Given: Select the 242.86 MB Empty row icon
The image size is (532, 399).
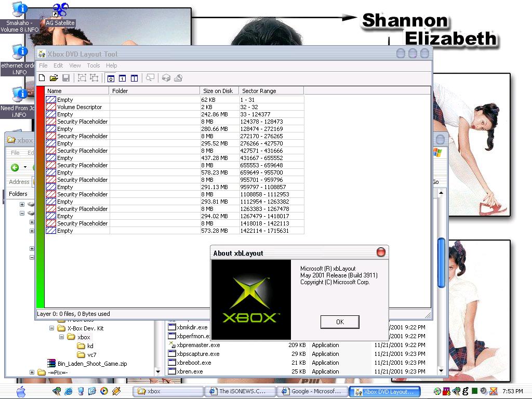Looking at the screenshot, I should (x=51, y=114).
